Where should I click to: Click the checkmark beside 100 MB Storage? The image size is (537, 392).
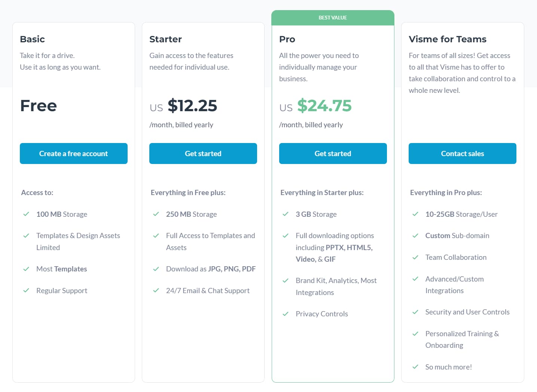pos(26,214)
